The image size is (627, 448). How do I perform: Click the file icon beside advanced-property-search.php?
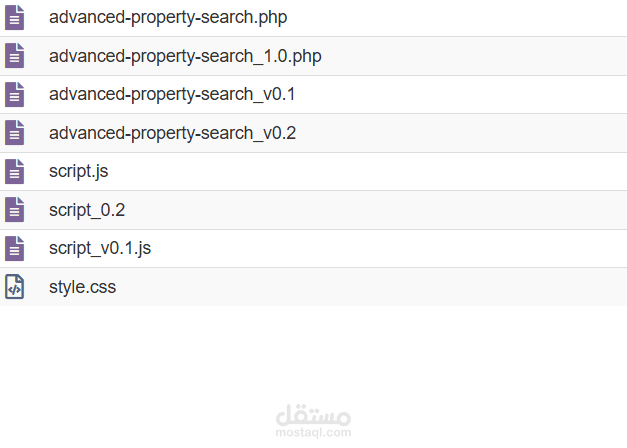pos(14,18)
